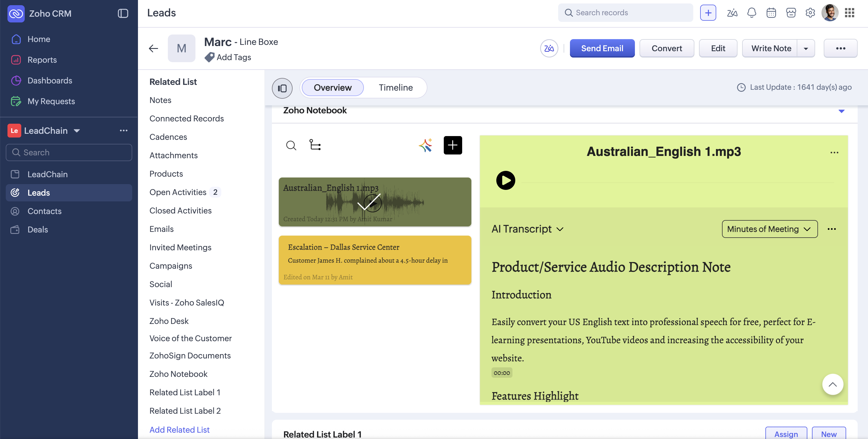Open Contacts in the left sidebar

(x=45, y=211)
